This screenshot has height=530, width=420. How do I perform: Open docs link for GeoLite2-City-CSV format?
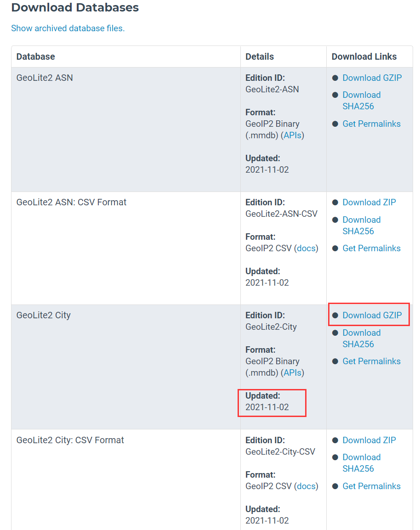(306, 486)
